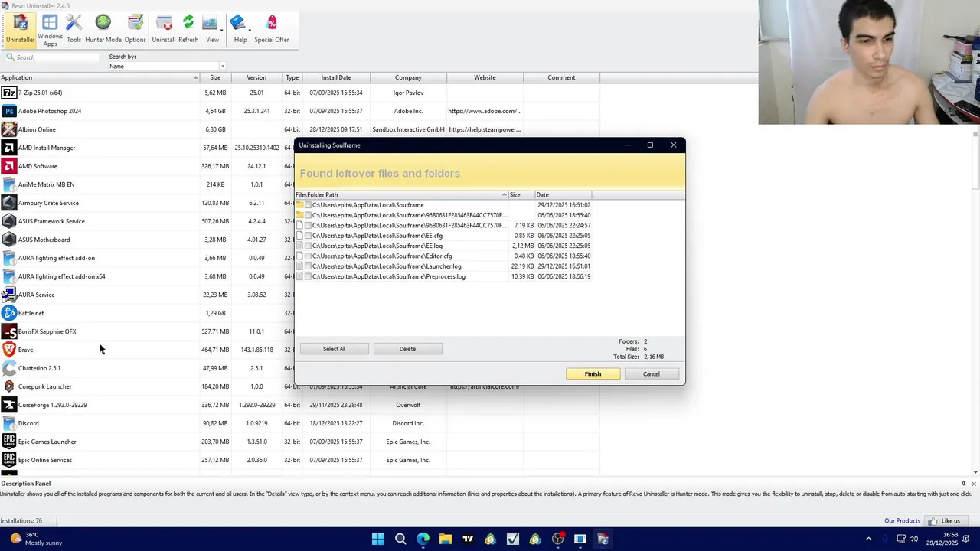This screenshot has width=980, height=551.
Task: Sort leftover files by Size column
Action: click(x=521, y=194)
